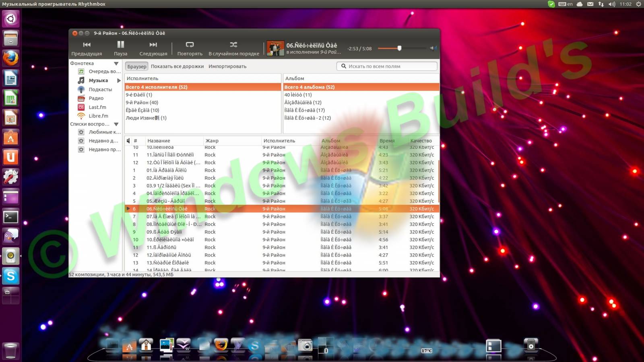Click the speaker playing-indicator column header

[x=128, y=141]
